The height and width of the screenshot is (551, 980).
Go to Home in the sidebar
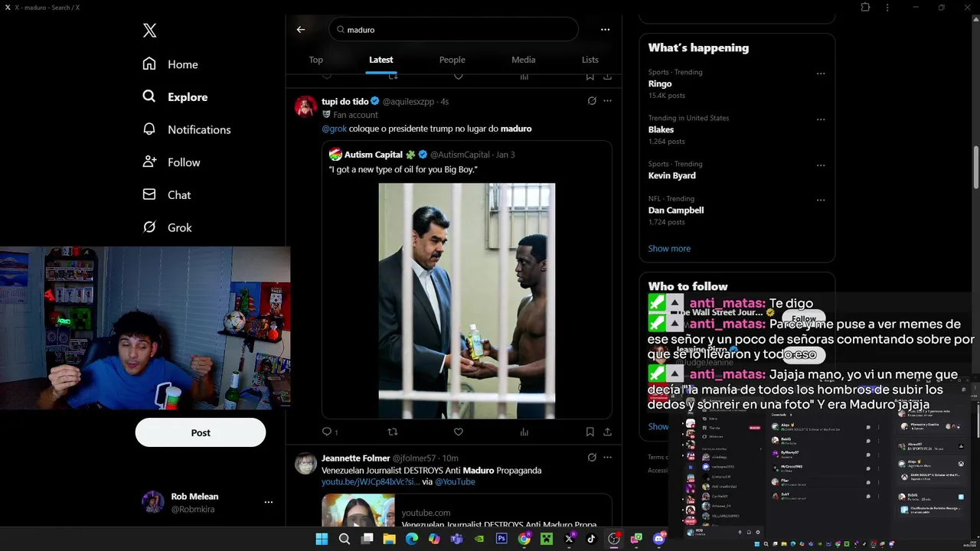pos(170,64)
